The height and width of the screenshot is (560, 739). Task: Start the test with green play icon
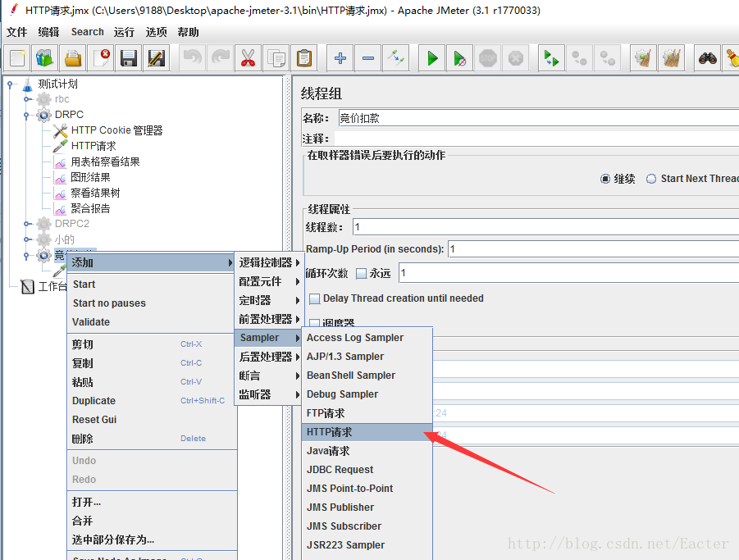(432, 58)
